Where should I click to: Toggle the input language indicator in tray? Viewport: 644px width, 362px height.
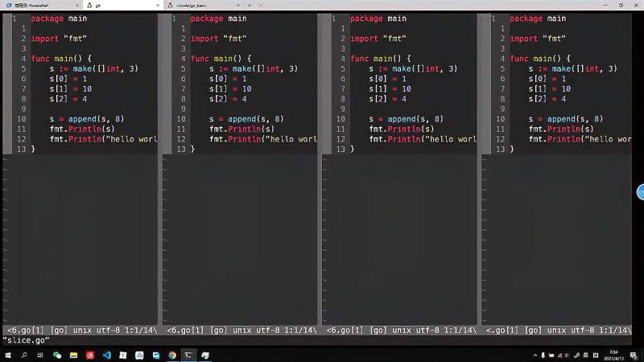[586, 356]
